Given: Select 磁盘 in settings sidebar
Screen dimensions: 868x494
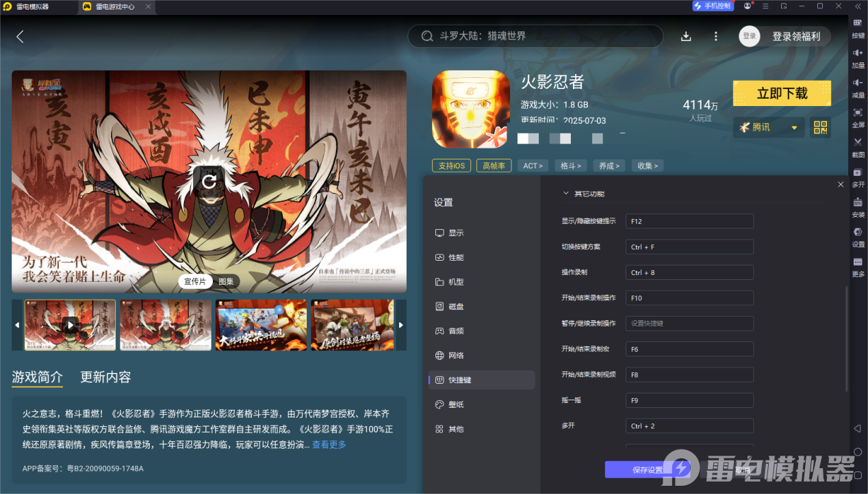Looking at the screenshot, I should (x=481, y=307).
